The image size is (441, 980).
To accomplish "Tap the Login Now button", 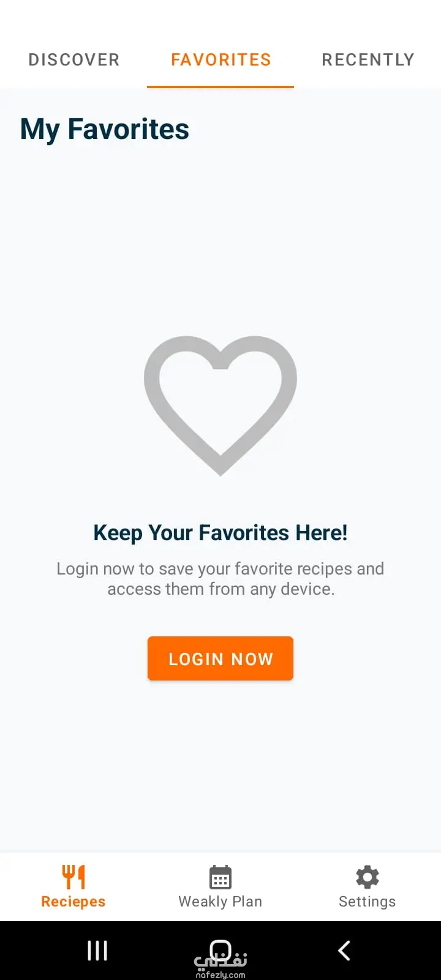I will click(221, 658).
